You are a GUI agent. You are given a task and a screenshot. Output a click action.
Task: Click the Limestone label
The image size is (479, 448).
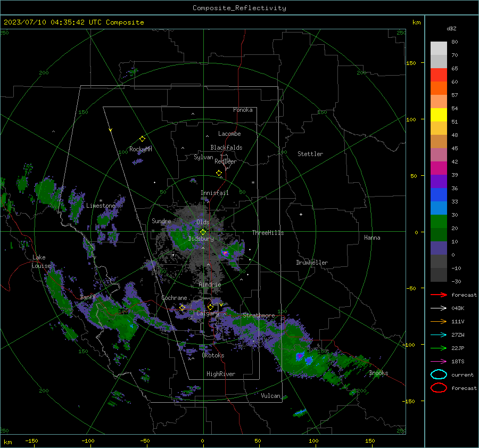101,206
